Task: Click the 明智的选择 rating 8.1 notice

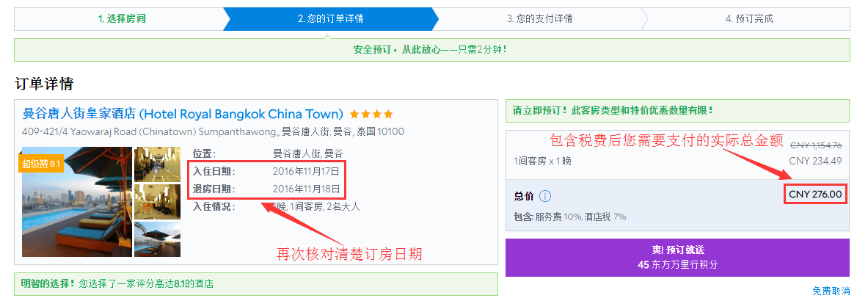Action: point(256,284)
